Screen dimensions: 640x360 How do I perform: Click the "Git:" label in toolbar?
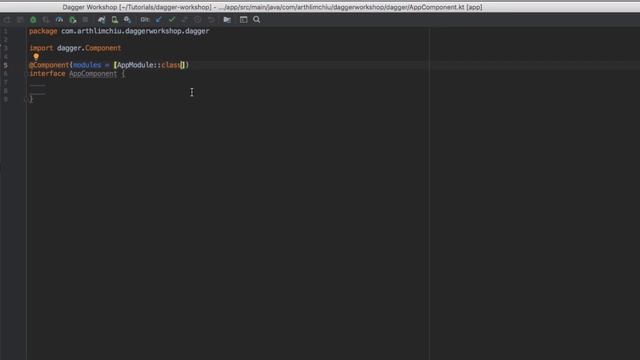pyautogui.click(x=145, y=20)
